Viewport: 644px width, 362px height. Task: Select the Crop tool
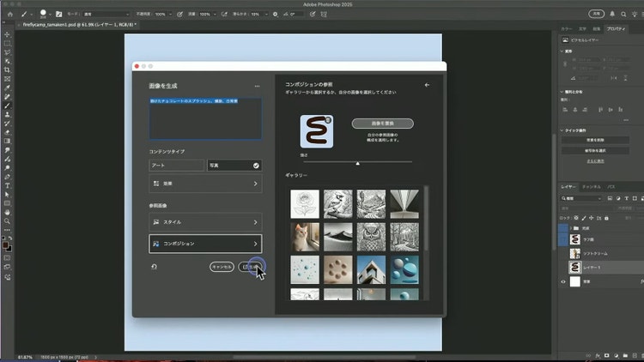point(7,70)
